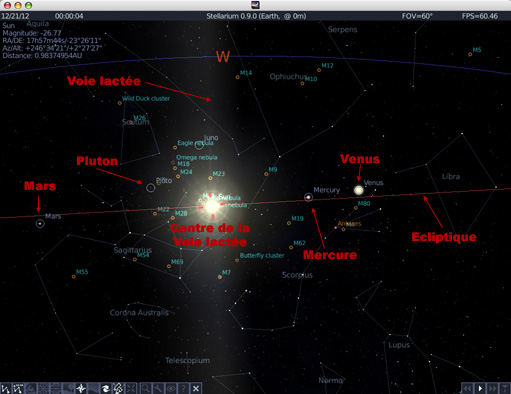The width and height of the screenshot is (511, 394).
Task: Toggle constellation art button
Action: click(x=31, y=388)
